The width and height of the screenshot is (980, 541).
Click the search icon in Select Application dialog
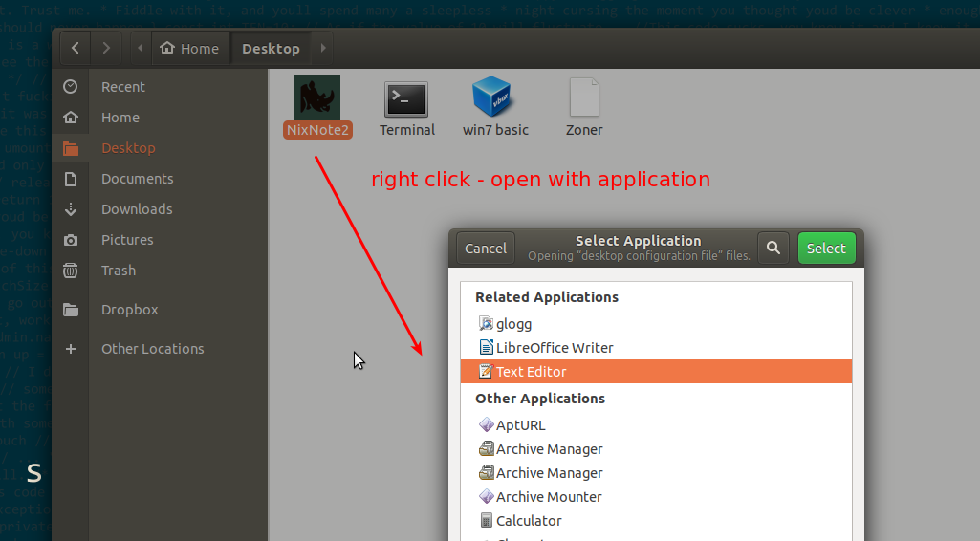point(773,249)
